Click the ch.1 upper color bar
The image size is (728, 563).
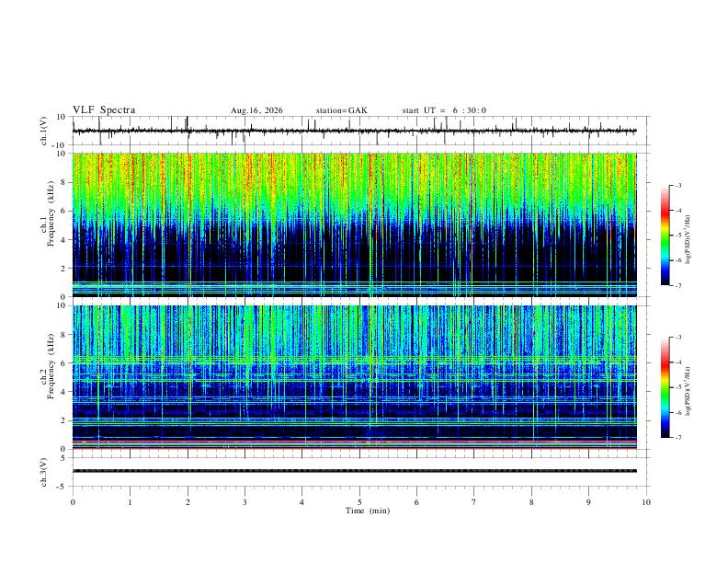(665, 236)
